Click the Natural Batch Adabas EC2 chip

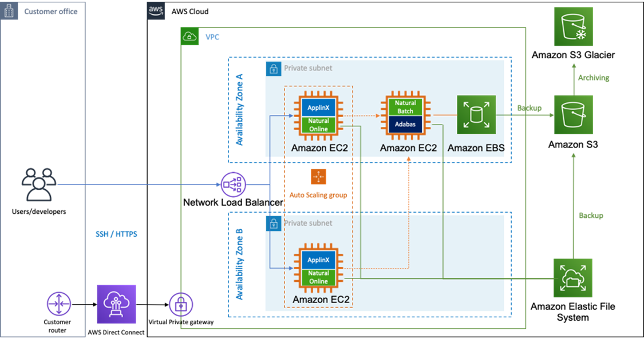tap(405, 115)
